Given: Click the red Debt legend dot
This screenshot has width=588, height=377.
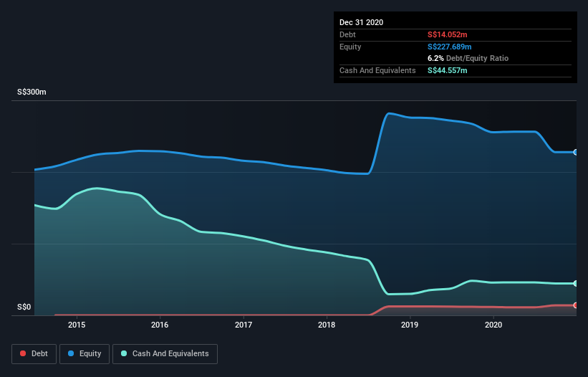Looking at the screenshot, I should [x=23, y=353].
